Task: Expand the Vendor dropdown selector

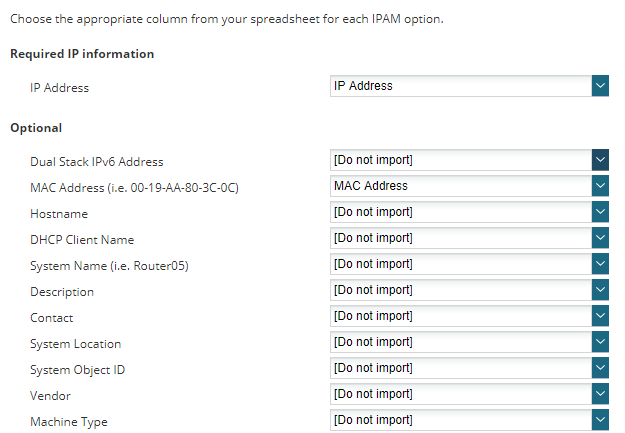Action: pos(600,394)
